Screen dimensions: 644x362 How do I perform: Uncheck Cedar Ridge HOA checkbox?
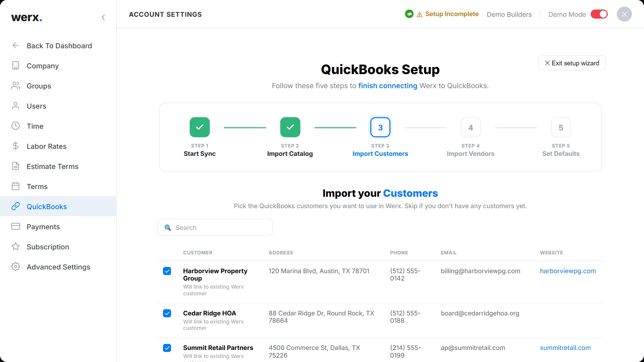(x=167, y=313)
